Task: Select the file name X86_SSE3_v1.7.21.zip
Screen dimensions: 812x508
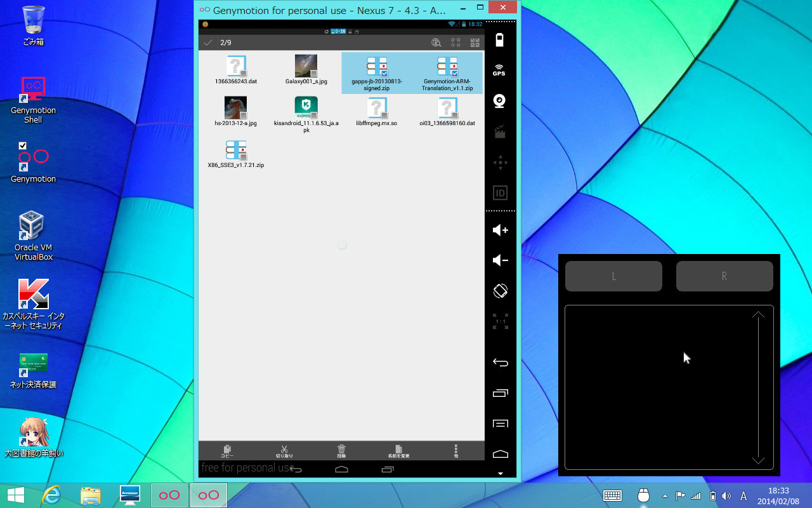Action: coord(236,164)
